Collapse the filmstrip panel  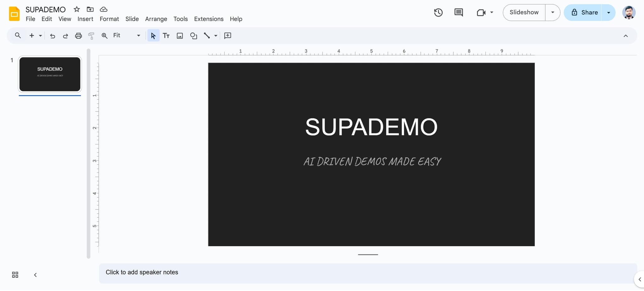click(x=35, y=274)
